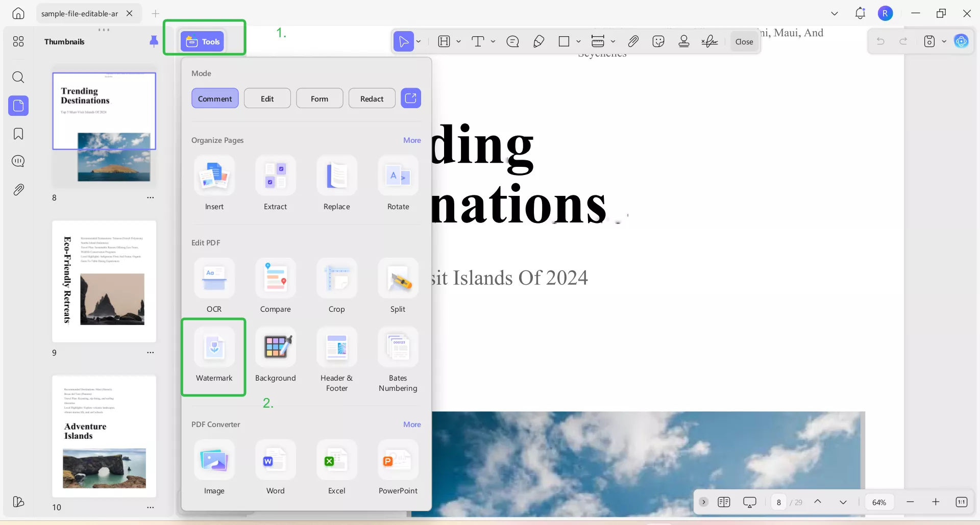980x525 pixels.
Task: Switch to Edit mode
Action: (267, 98)
